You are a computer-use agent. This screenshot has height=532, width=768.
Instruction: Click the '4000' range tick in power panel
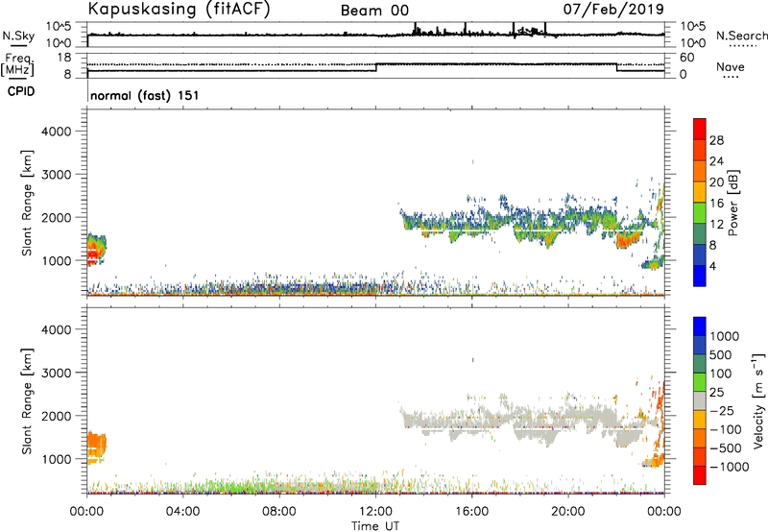pos(57,132)
